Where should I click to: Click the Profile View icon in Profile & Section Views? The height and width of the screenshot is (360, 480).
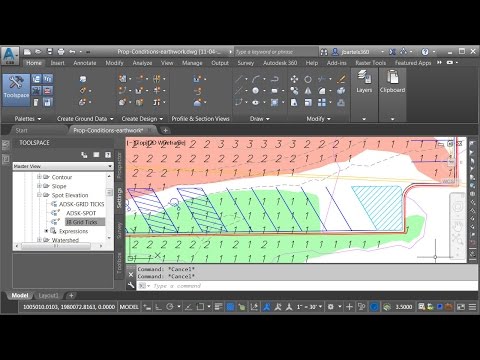(x=197, y=79)
